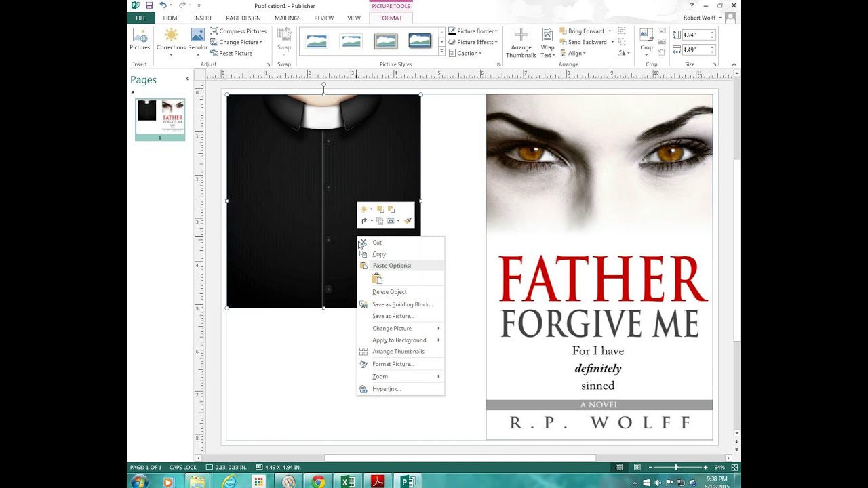Click the zoom out minus button
868x488 pixels.
650,468
